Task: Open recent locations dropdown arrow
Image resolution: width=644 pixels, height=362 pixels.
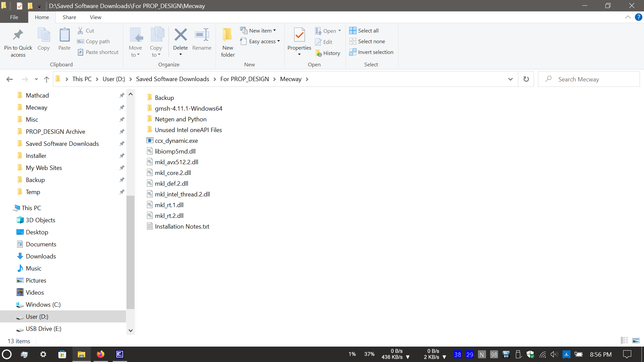Action: 36,79
